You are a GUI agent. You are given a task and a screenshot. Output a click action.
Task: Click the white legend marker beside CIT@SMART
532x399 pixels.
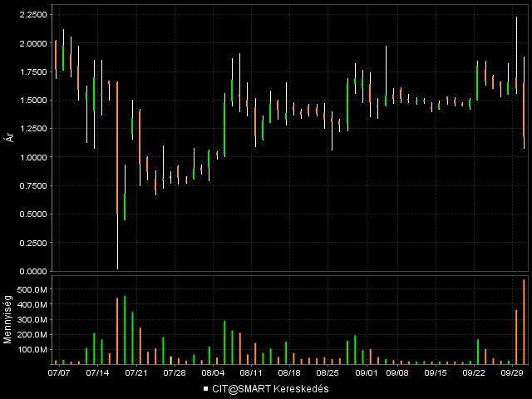pos(205,389)
